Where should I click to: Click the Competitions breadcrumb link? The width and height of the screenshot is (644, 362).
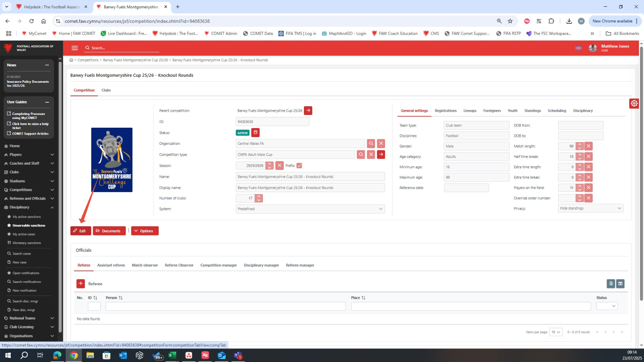click(88, 60)
